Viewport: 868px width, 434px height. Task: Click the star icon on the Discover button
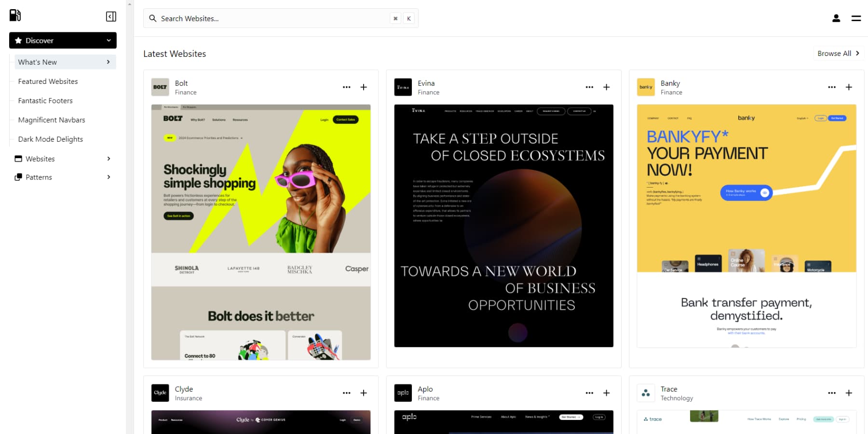pos(18,41)
